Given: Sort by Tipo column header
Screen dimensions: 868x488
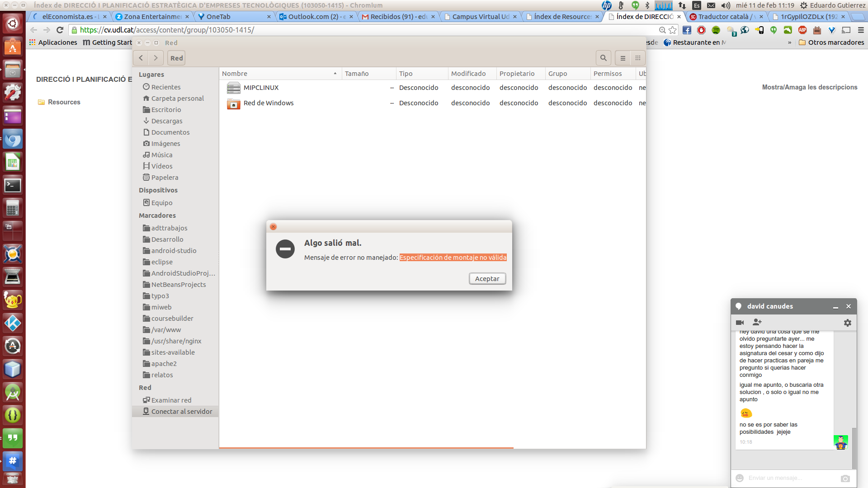Looking at the screenshot, I should coord(422,74).
